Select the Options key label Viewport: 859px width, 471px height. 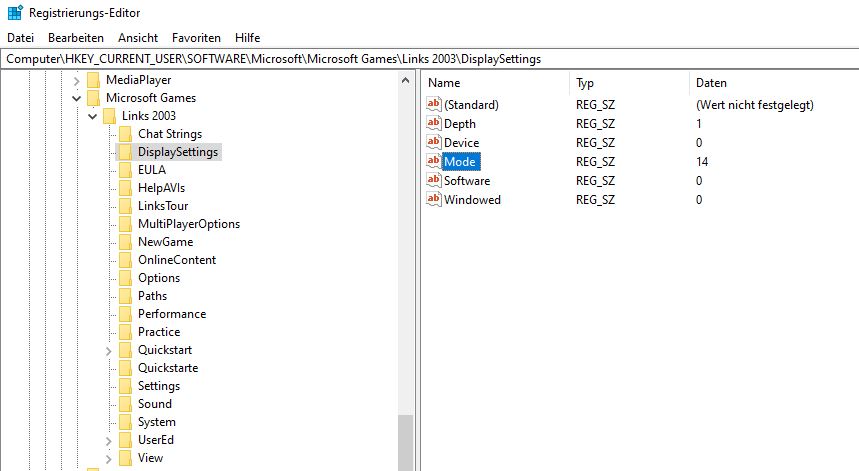pos(159,278)
